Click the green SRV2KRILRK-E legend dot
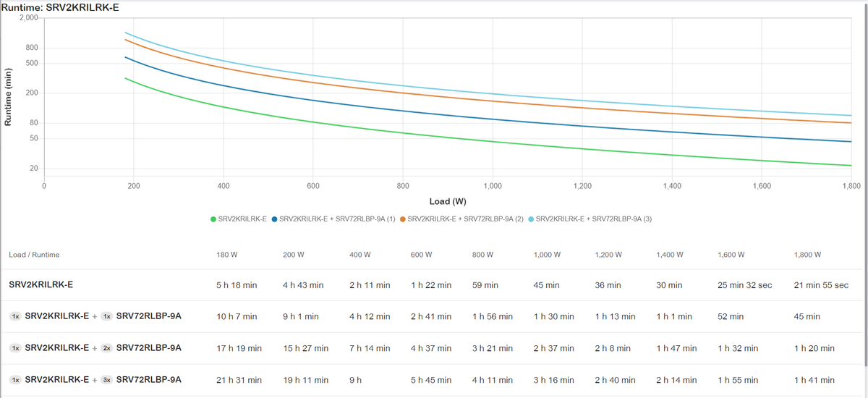The image size is (868, 398). coord(213,219)
